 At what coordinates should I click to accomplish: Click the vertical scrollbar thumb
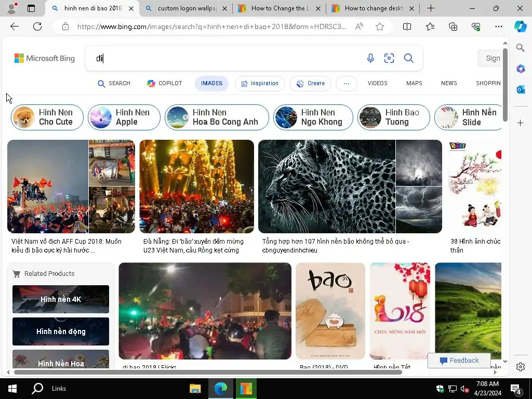(x=505, y=85)
